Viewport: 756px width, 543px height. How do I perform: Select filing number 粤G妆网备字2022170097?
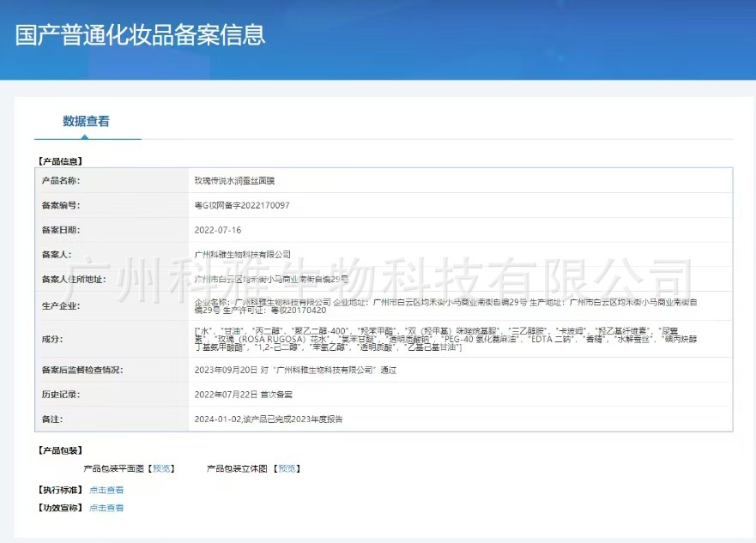(x=242, y=205)
